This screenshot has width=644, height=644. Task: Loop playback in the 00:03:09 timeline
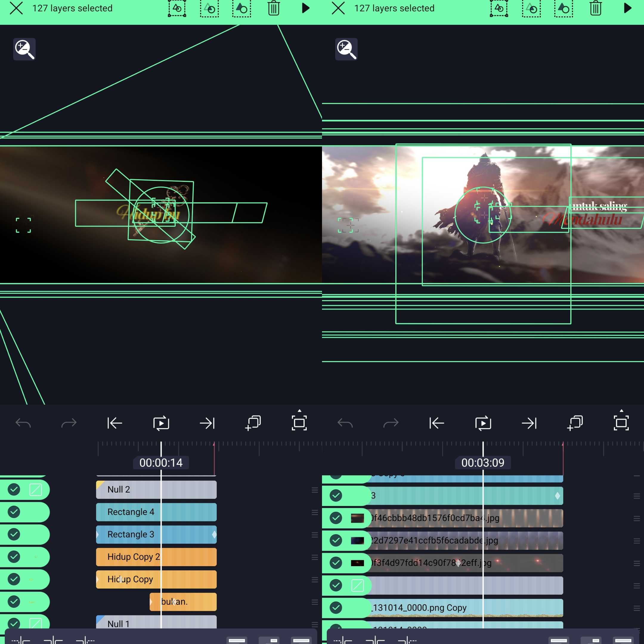483,423
